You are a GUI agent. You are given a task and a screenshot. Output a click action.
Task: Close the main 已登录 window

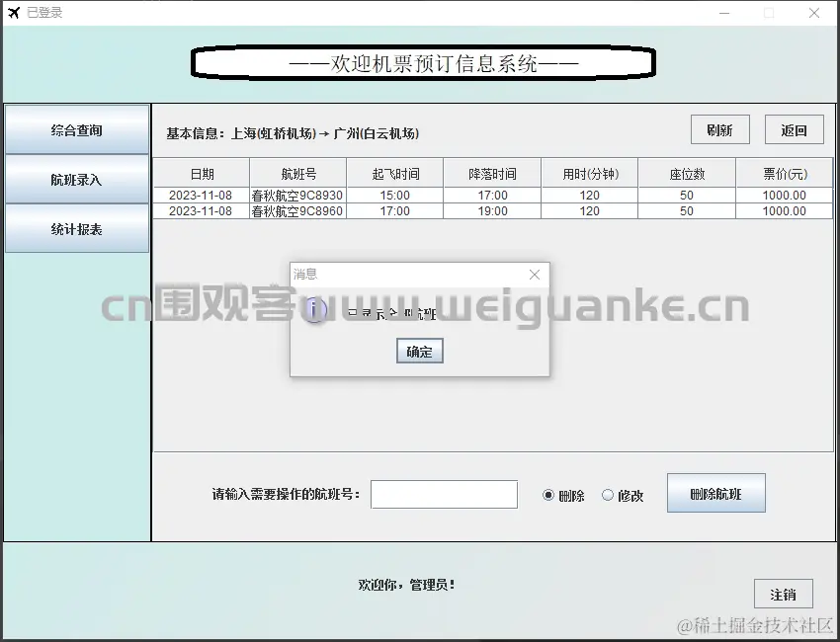(x=813, y=13)
